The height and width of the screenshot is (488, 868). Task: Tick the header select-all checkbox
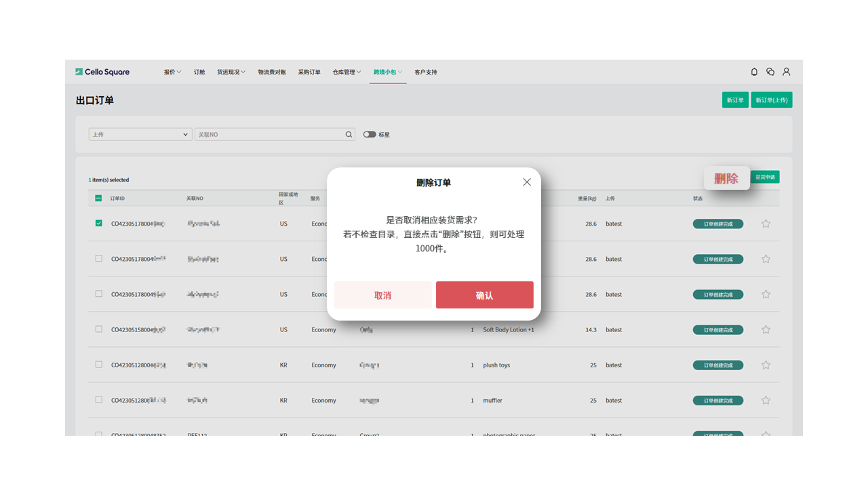pos(99,199)
